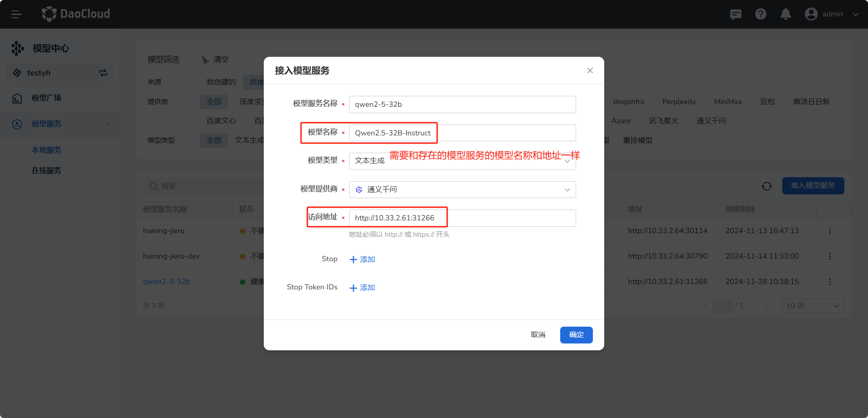This screenshot has width=868, height=418.
Task: Click the 访问地址 input field
Action: [x=462, y=218]
